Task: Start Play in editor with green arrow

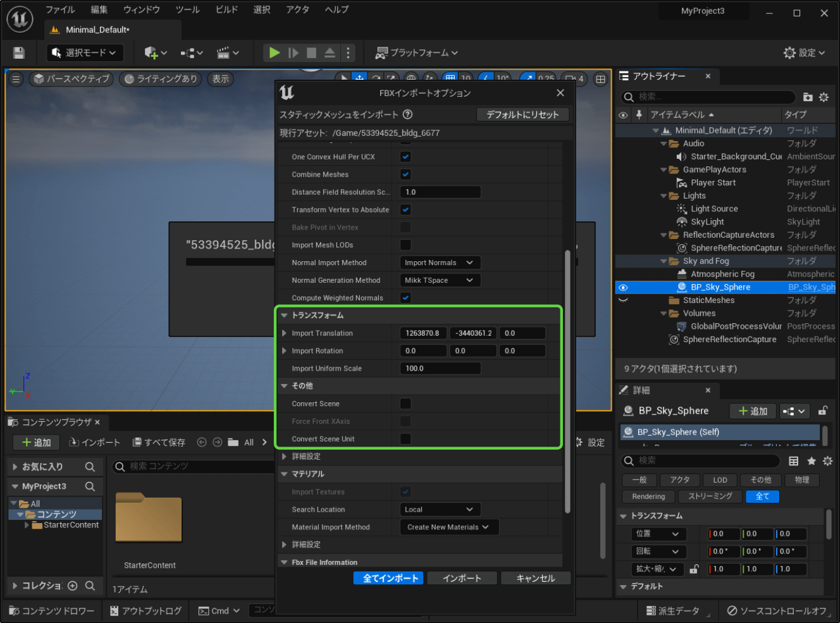Action: (x=274, y=52)
